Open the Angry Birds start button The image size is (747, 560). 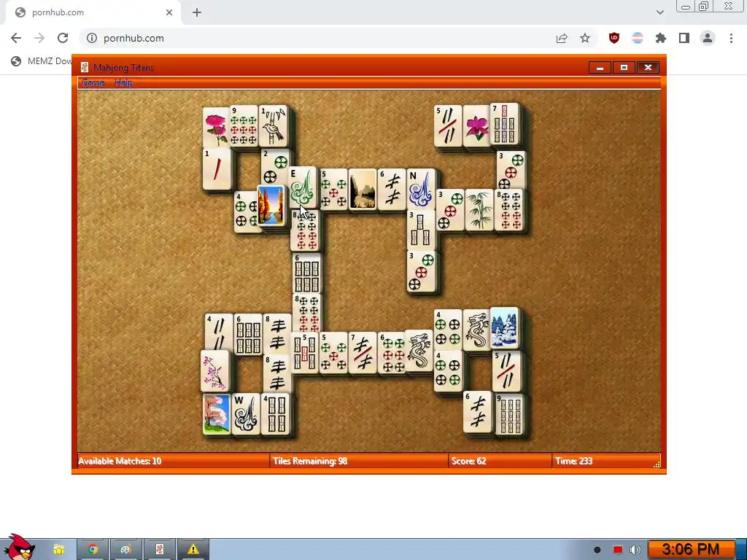[x=20, y=548]
